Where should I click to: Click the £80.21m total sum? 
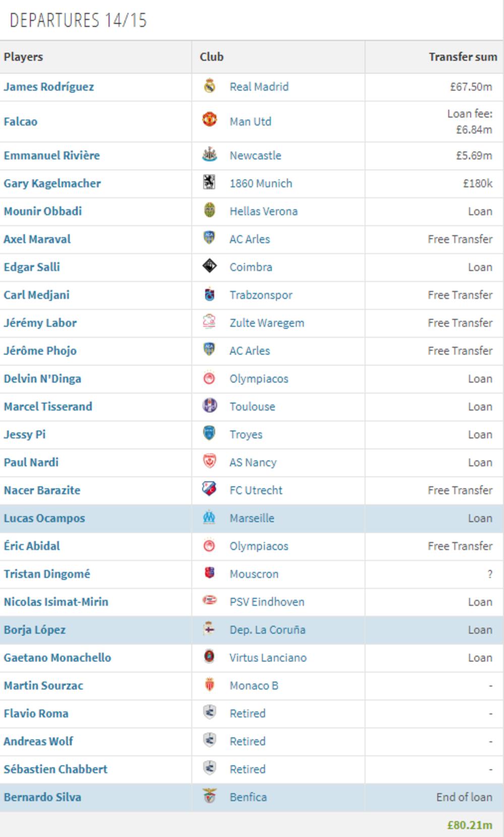pyautogui.click(x=469, y=824)
